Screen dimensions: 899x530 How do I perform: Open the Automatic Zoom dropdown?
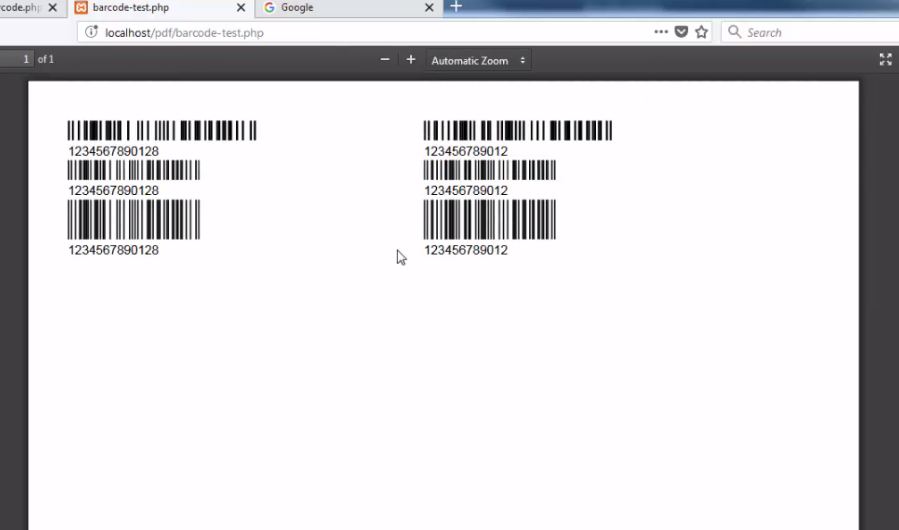[478, 60]
